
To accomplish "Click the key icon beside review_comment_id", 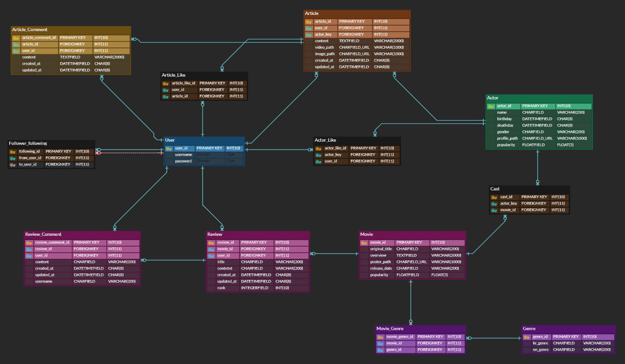I will tap(29, 243).
